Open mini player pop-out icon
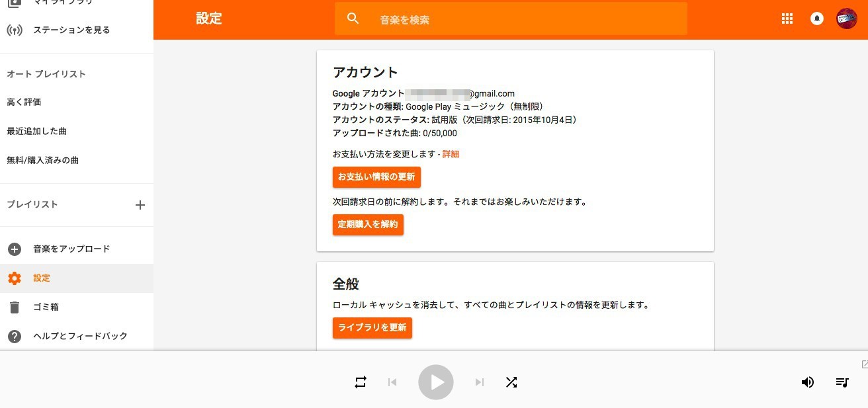Viewport: 868px width, 408px height. (x=865, y=364)
